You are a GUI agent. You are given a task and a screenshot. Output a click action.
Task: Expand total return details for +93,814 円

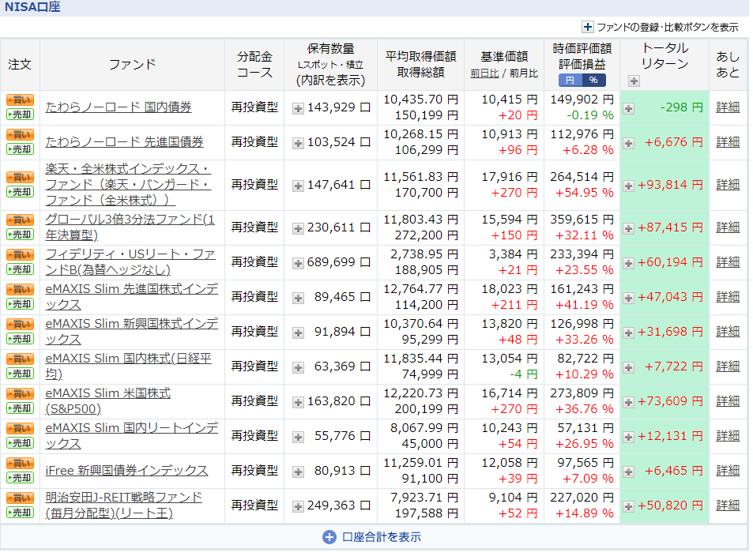point(628,186)
